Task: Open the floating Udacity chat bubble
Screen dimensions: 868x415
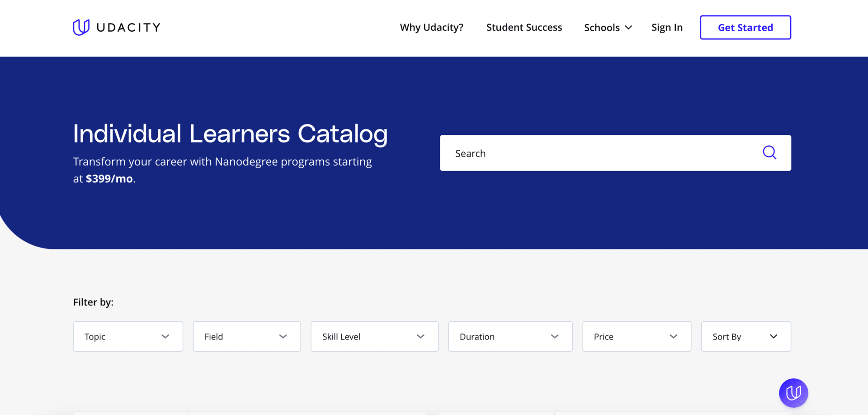Action: point(793,393)
